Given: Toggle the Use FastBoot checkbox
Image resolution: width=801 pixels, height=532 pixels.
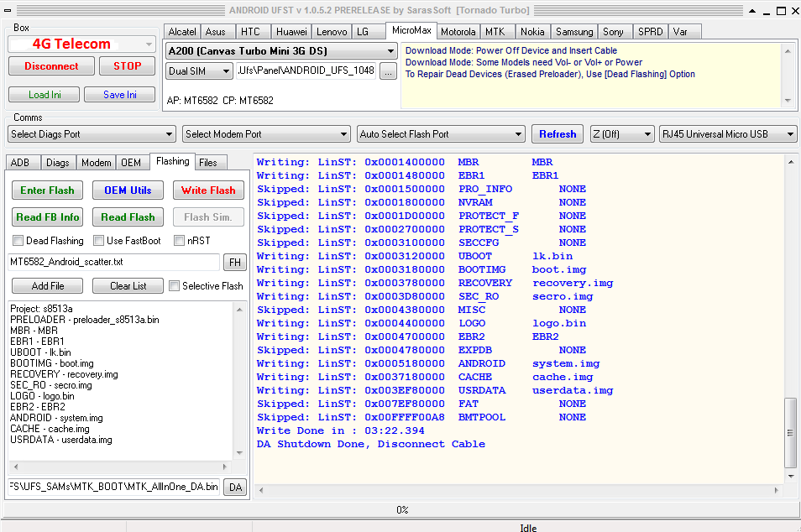Looking at the screenshot, I should [x=99, y=241].
